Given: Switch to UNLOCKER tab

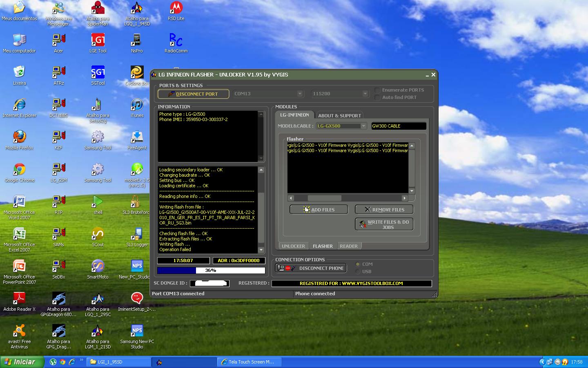Looking at the screenshot, I should point(293,246).
